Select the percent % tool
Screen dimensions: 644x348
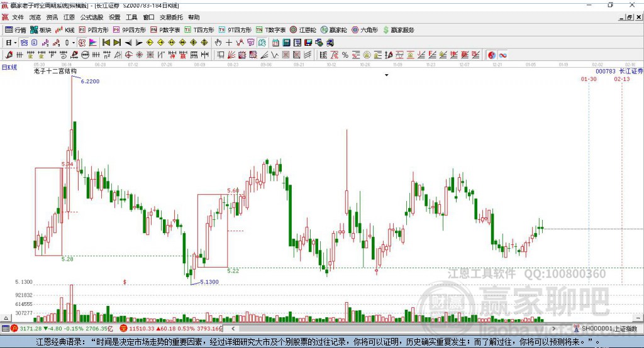345,55
